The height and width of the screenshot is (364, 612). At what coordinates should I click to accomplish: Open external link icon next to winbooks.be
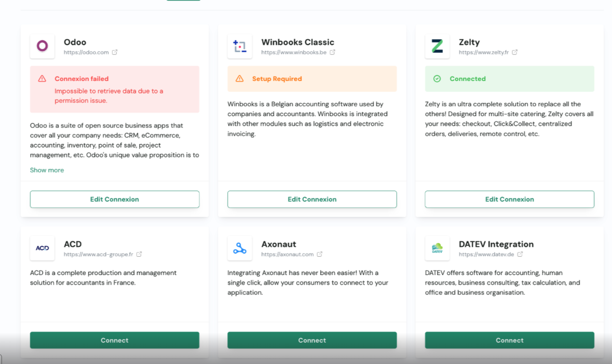click(x=333, y=52)
